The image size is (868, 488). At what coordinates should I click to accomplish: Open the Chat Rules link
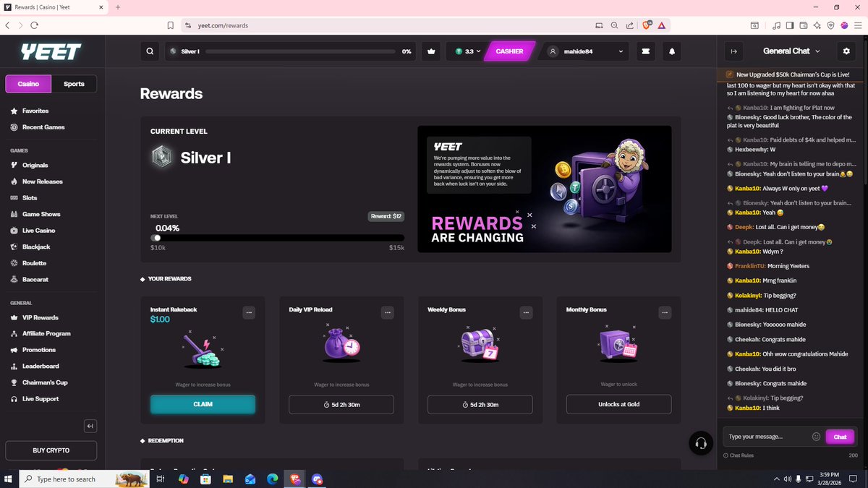point(739,455)
